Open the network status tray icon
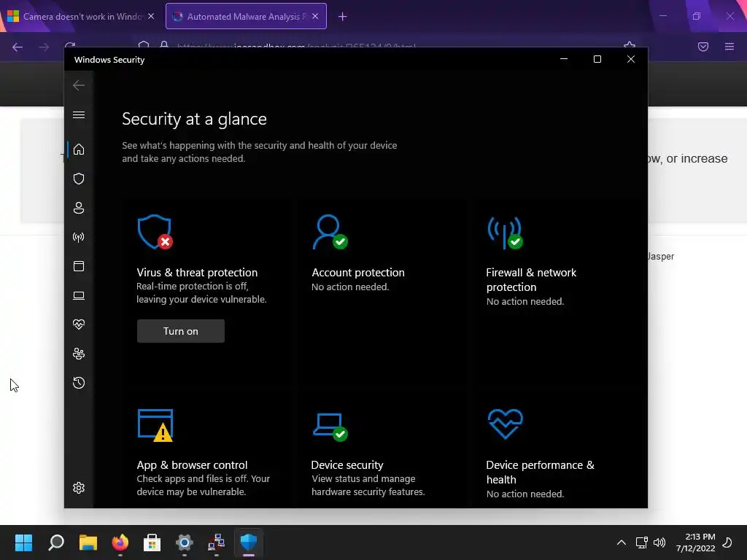The width and height of the screenshot is (747, 560). point(642,542)
